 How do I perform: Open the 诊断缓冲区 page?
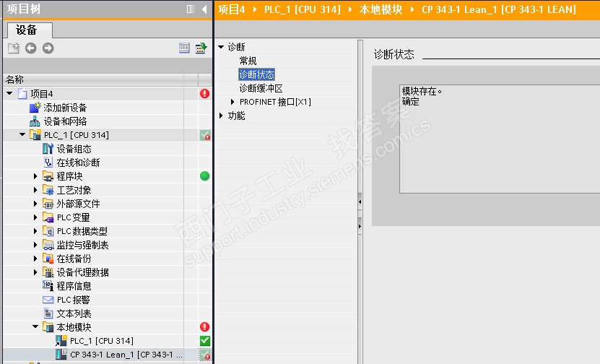(x=261, y=88)
